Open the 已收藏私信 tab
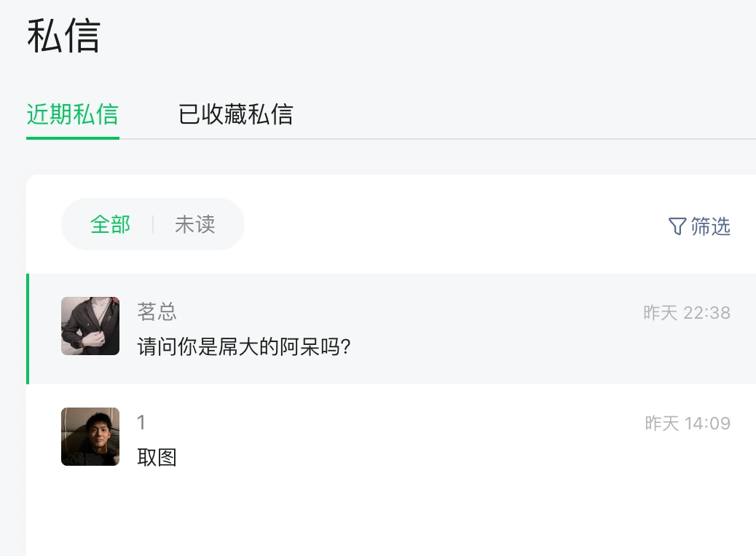 (x=235, y=114)
